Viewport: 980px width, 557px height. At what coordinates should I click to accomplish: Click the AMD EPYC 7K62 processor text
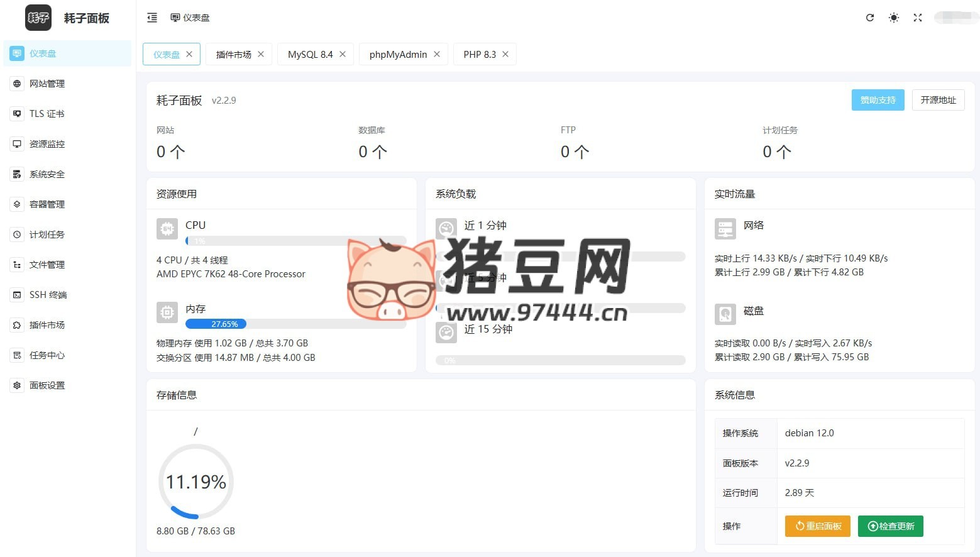[x=231, y=274]
